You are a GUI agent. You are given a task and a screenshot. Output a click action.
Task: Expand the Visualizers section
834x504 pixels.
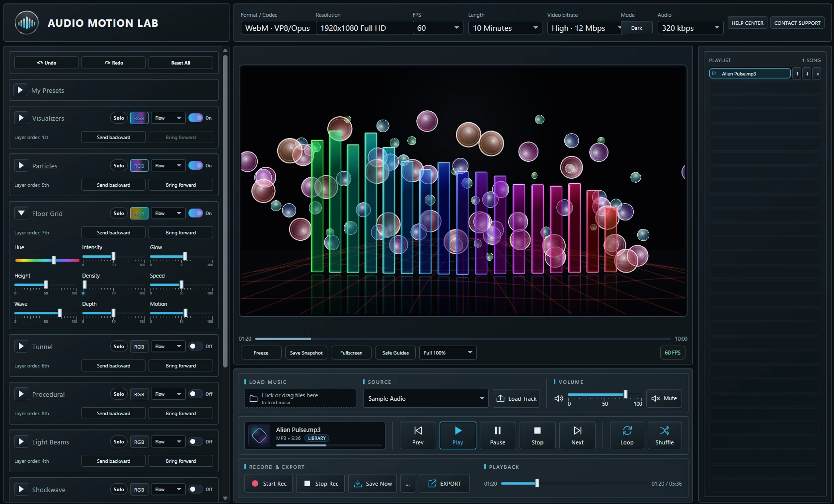tap(21, 118)
